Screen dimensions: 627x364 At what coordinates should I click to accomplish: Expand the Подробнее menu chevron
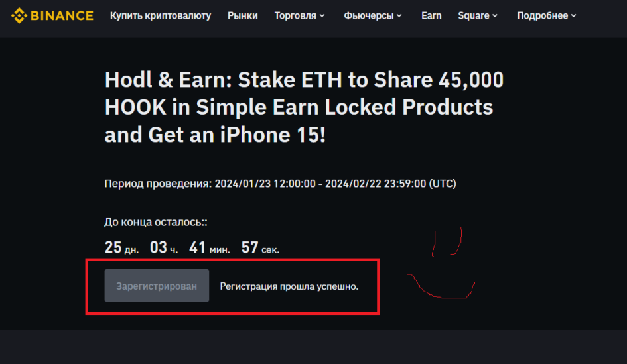pos(574,16)
